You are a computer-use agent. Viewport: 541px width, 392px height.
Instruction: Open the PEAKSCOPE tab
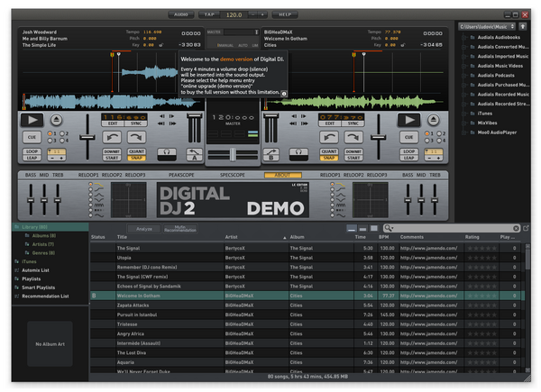pos(181,175)
